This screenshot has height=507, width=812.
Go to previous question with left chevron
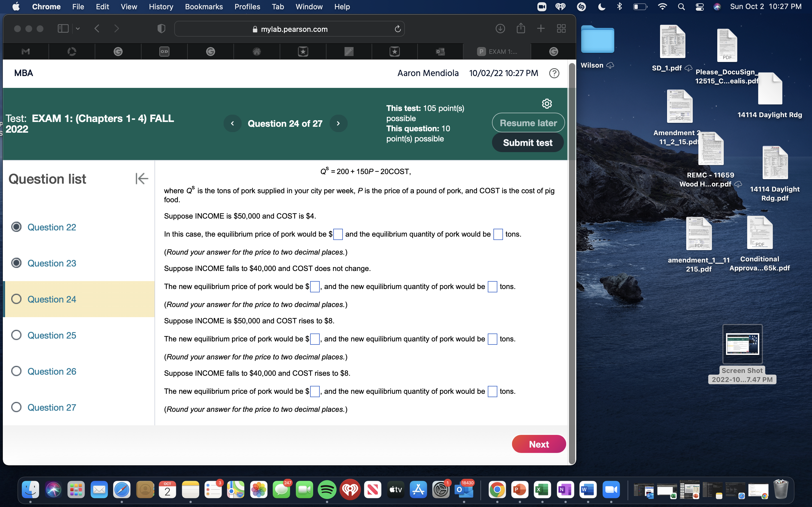[x=232, y=123]
